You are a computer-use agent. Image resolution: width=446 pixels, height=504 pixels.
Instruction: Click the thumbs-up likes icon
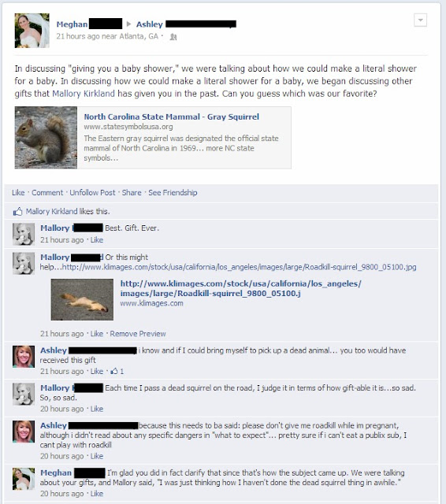click(17, 211)
